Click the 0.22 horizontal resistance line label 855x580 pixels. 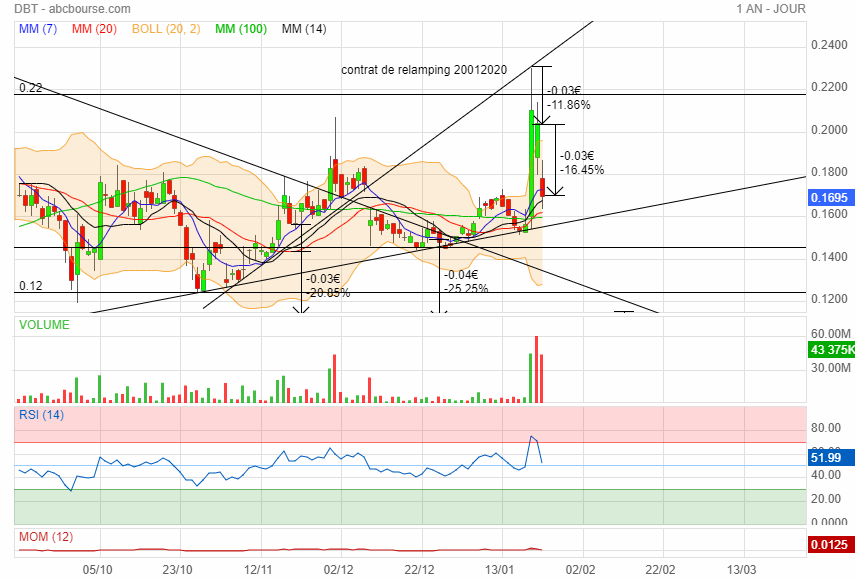(x=30, y=88)
